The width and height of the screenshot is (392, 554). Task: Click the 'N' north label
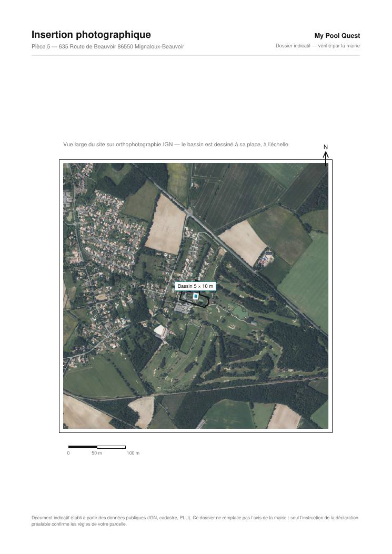pyautogui.click(x=326, y=147)
